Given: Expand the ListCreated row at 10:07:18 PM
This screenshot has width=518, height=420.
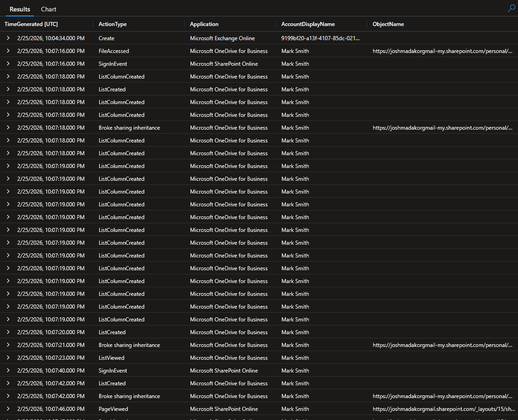Looking at the screenshot, I should (x=8, y=89).
